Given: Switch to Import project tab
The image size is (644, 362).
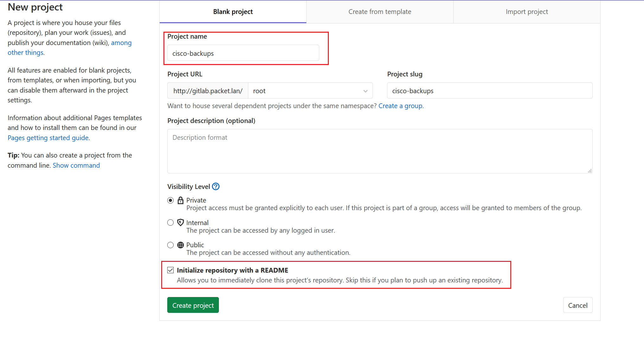Looking at the screenshot, I should (526, 12).
